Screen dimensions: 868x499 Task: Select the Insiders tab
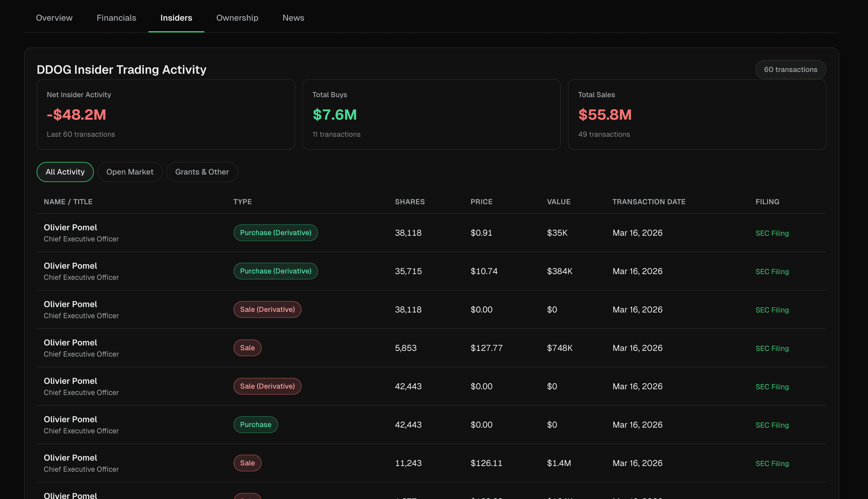[176, 18]
